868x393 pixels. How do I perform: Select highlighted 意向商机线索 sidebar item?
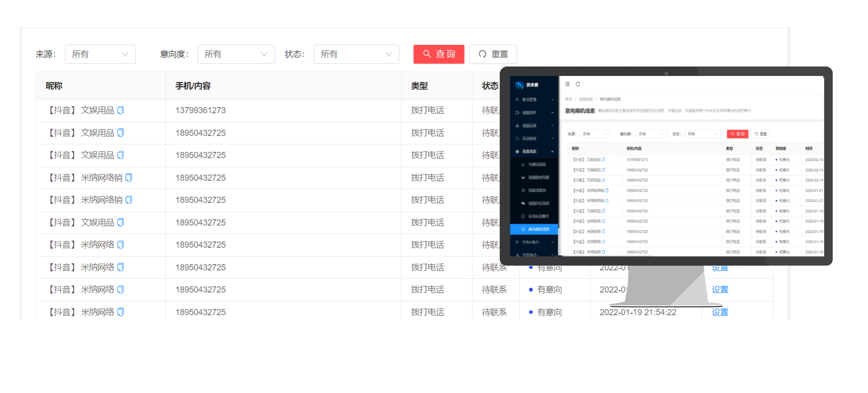538,229
